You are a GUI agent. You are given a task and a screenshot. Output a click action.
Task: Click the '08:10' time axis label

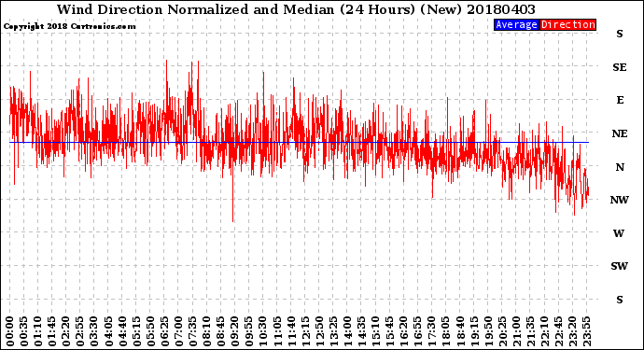206,331
